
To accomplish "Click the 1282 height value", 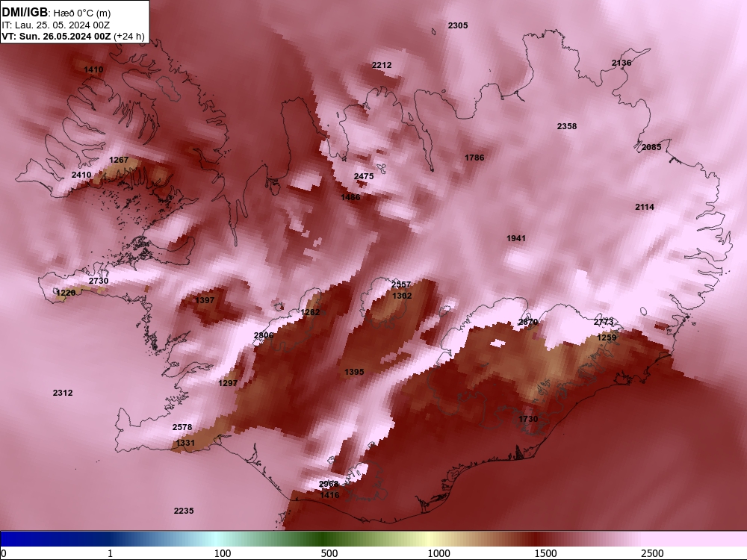I will click(311, 312).
